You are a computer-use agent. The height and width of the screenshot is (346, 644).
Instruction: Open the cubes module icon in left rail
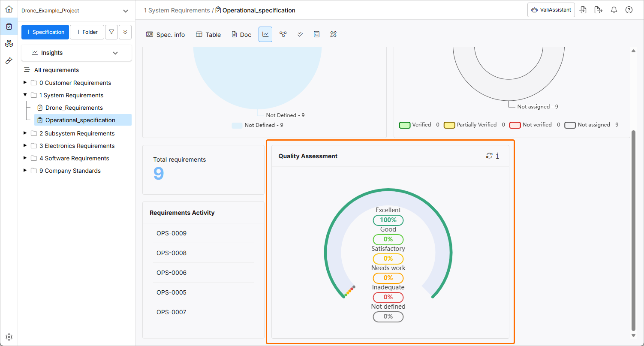(x=9, y=43)
